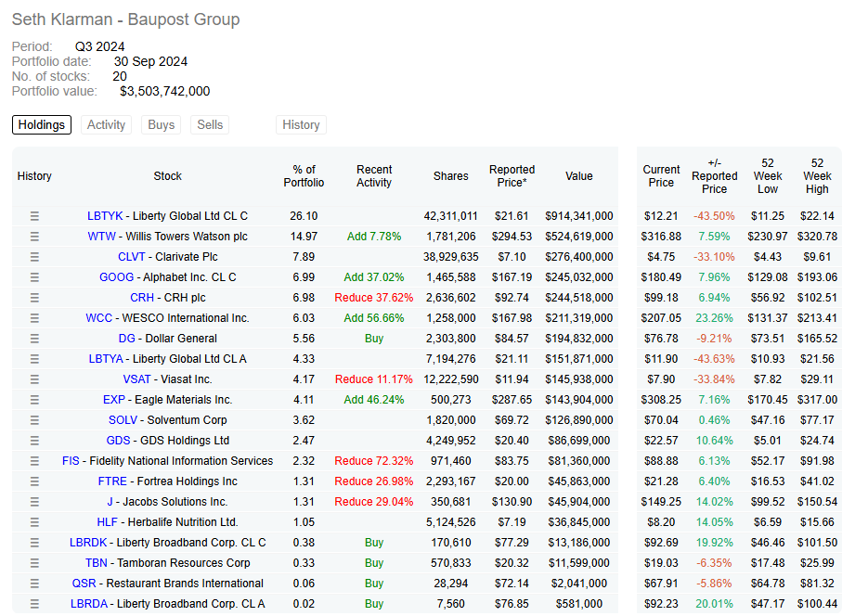Switch to the Activity tab
The height and width of the screenshot is (616, 855).
click(x=106, y=125)
